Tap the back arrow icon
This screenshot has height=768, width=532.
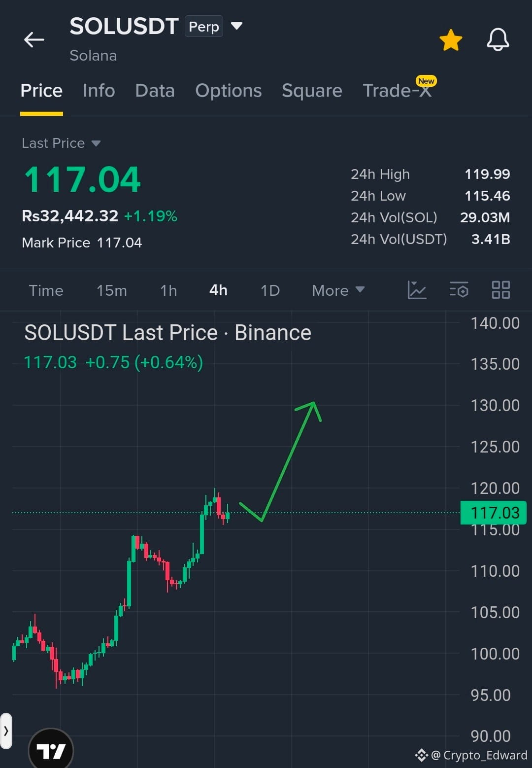coord(34,39)
